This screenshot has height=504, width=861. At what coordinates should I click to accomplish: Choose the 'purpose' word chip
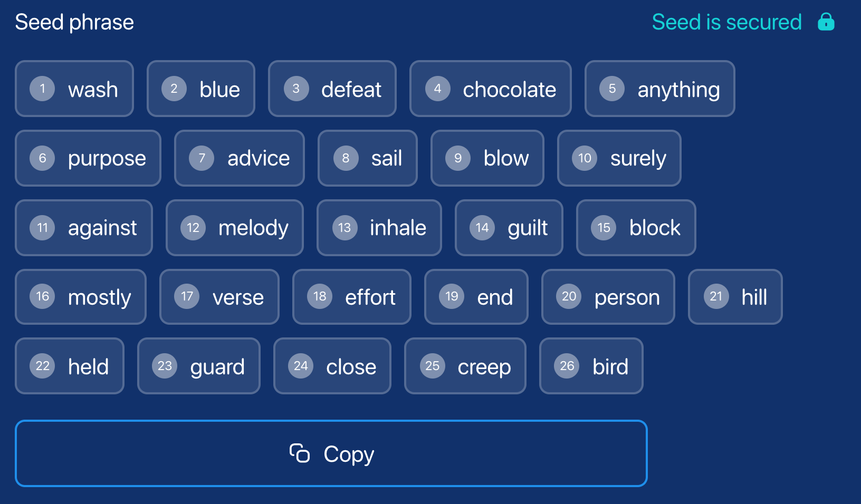(x=88, y=158)
